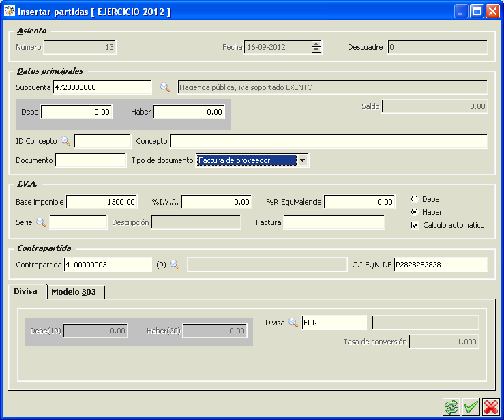The image size is (504, 420).
Task: Click the Descuadre value field
Action: 438,47
